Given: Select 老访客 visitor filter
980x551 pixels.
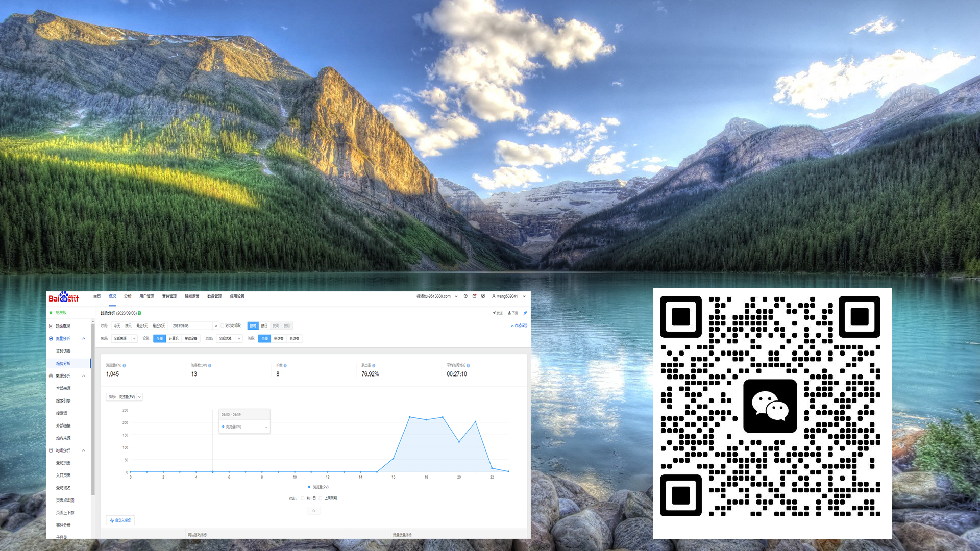Looking at the screenshot, I should point(295,338).
